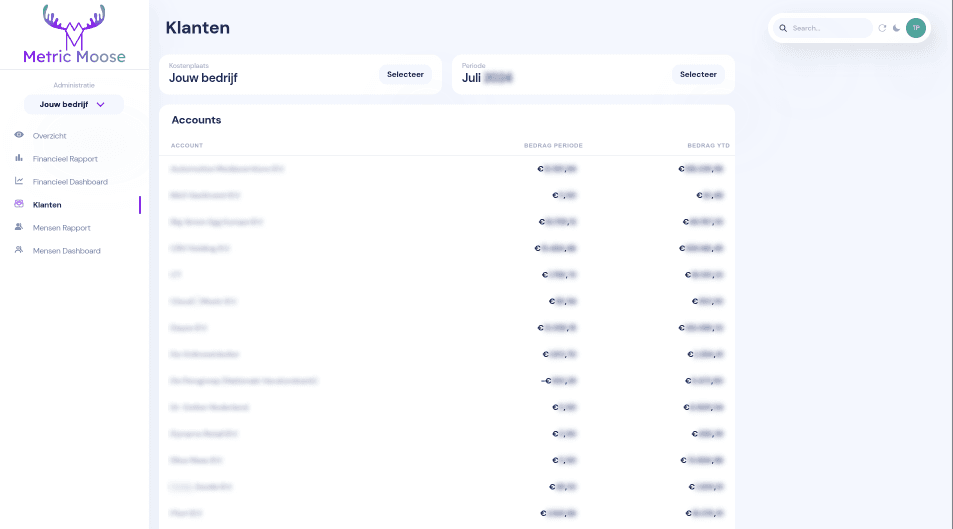
Task: Click the Overzicht eye icon
Action: (x=19, y=135)
